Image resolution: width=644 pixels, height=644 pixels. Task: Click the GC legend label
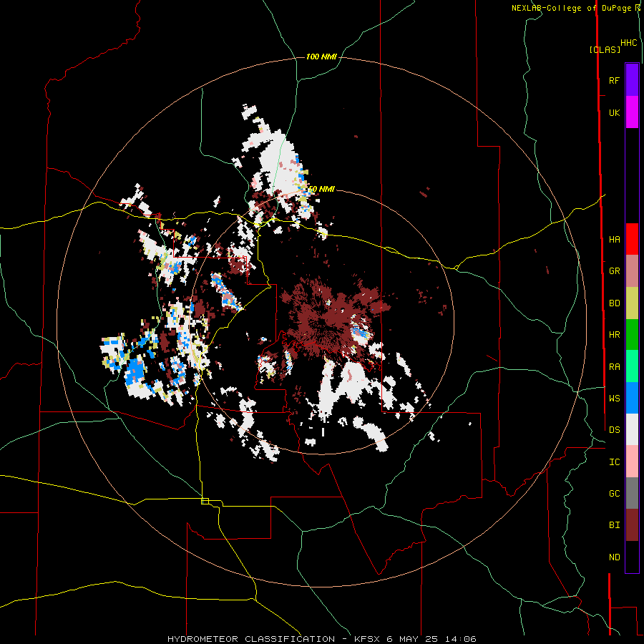pyautogui.click(x=614, y=493)
